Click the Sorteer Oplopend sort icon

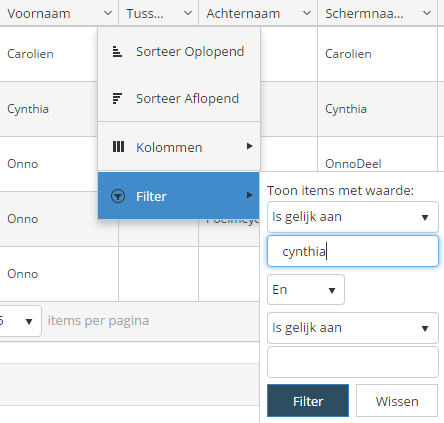coord(117,52)
